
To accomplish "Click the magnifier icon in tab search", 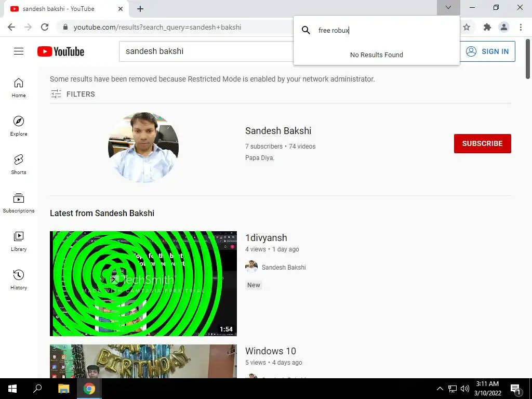I will coord(305,30).
